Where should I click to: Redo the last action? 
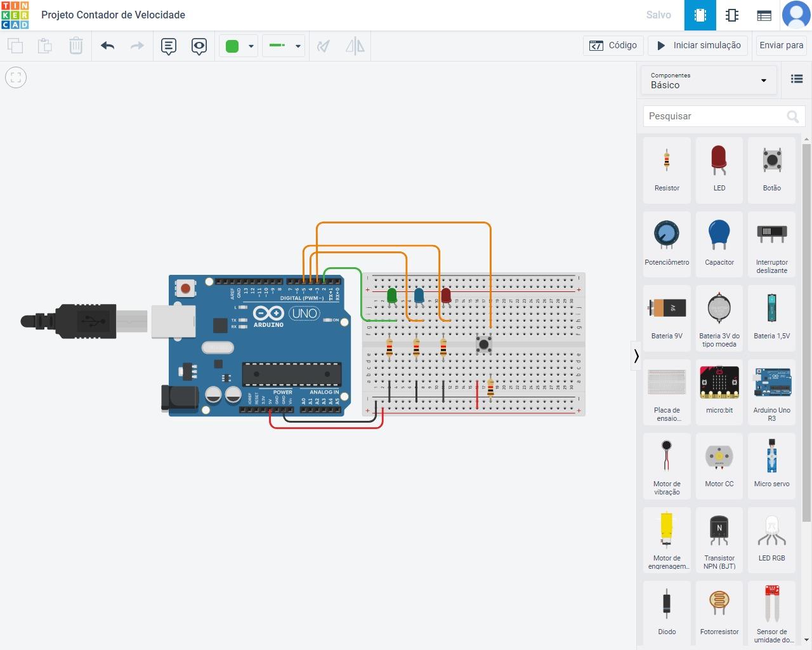tap(137, 46)
